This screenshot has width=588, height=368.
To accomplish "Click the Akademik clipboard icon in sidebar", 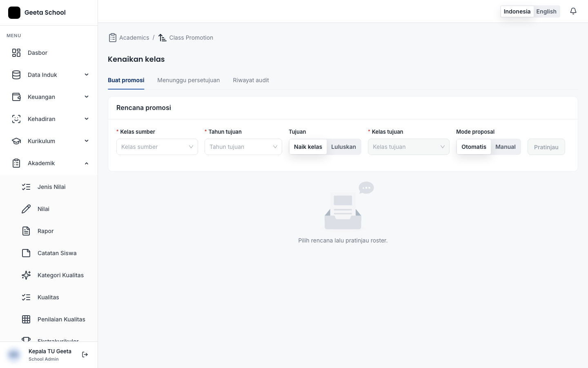I will [16, 163].
